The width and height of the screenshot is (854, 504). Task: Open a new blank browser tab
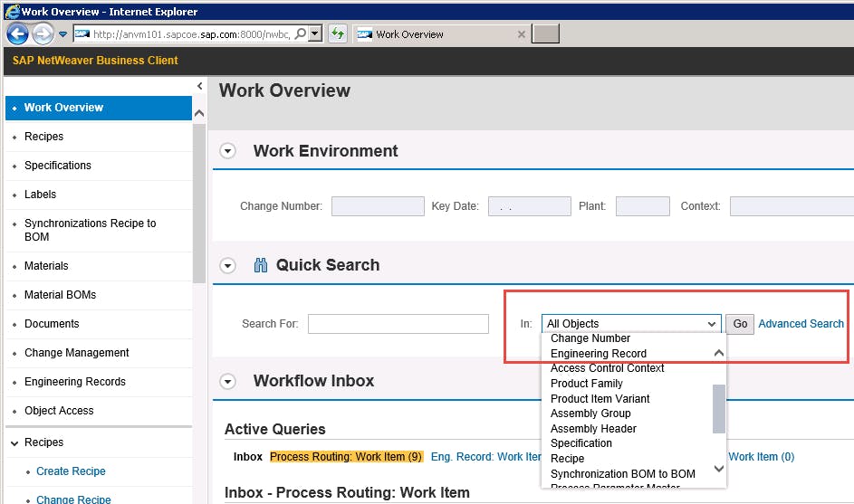pos(545,33)
